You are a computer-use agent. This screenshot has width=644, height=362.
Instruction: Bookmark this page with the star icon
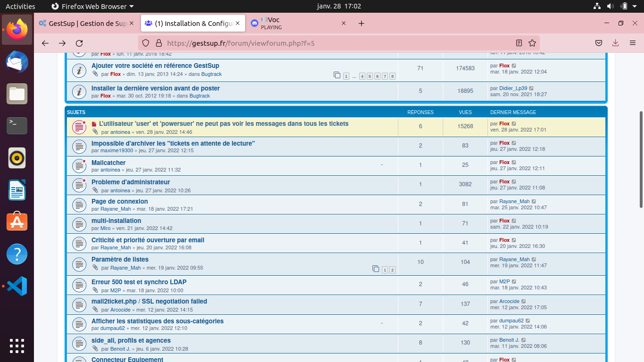coord(532,43)
